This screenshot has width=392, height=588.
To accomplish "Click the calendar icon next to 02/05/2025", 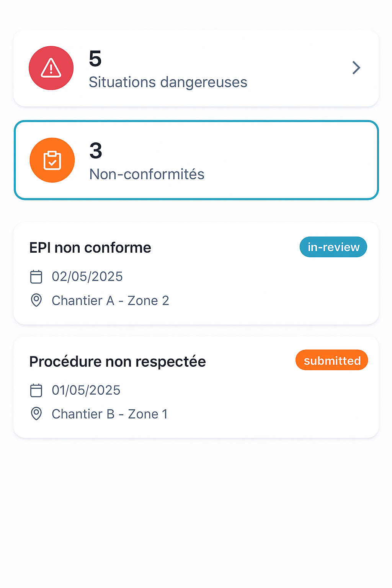I will (x=36, y=276).
